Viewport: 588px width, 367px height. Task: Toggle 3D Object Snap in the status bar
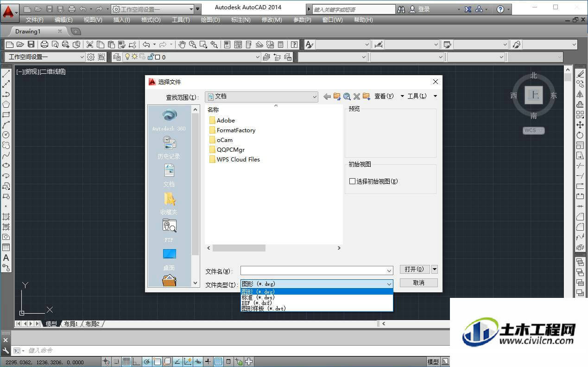pos(167,362)
